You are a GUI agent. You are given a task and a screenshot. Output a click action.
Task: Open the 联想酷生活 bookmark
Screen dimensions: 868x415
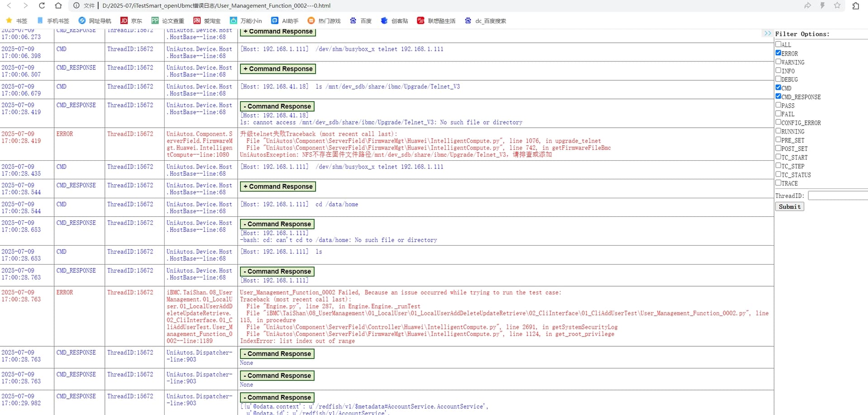tap(436, 21)
